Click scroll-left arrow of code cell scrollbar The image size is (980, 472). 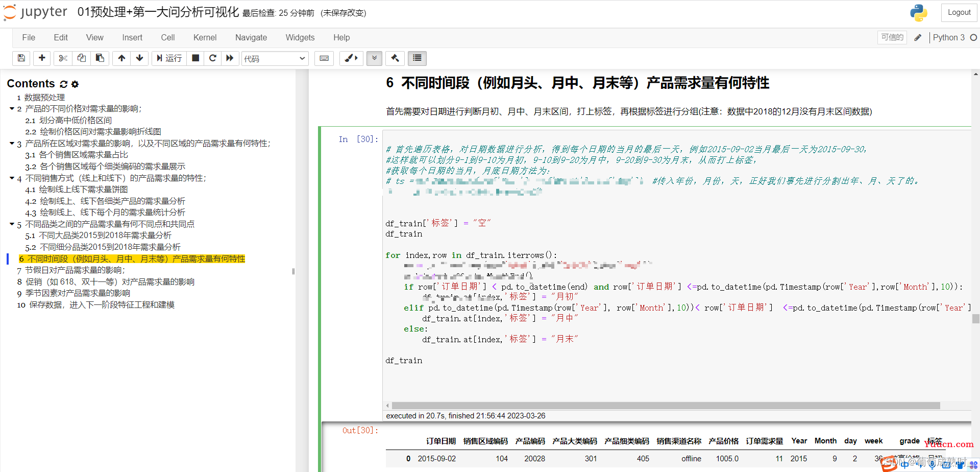pyautogui.click(x=387, y=406)
